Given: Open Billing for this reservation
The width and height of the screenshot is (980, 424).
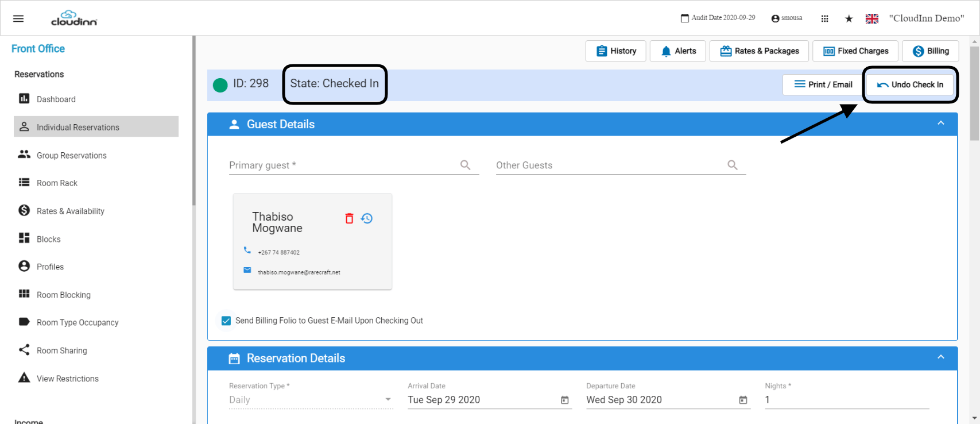Looking at the screenshot, I should [930, 51].
